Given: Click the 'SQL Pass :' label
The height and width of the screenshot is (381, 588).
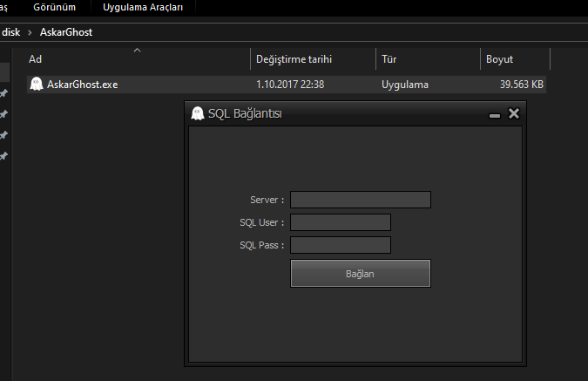Looking at the screenshot, I should [x=261, y=246].
